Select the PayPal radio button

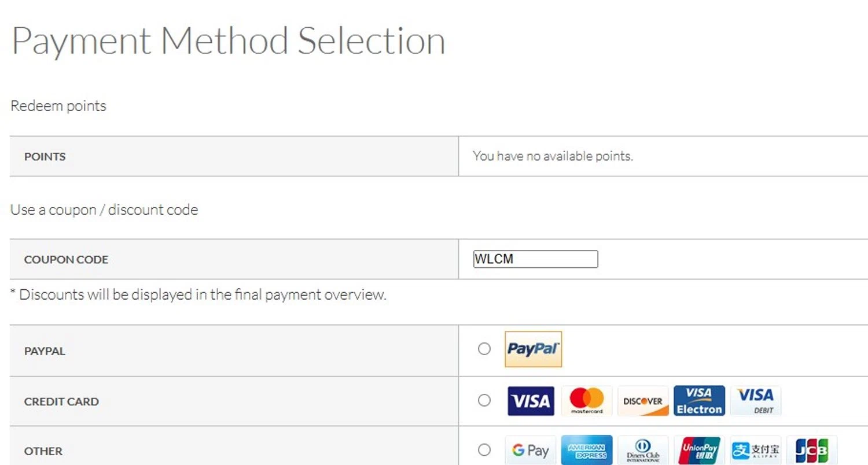[x=484, y=349]
